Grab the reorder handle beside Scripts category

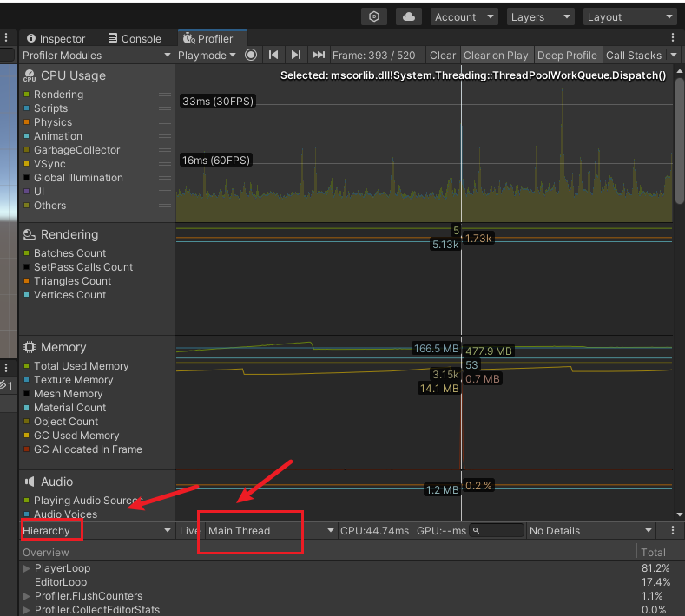[165, 108]
